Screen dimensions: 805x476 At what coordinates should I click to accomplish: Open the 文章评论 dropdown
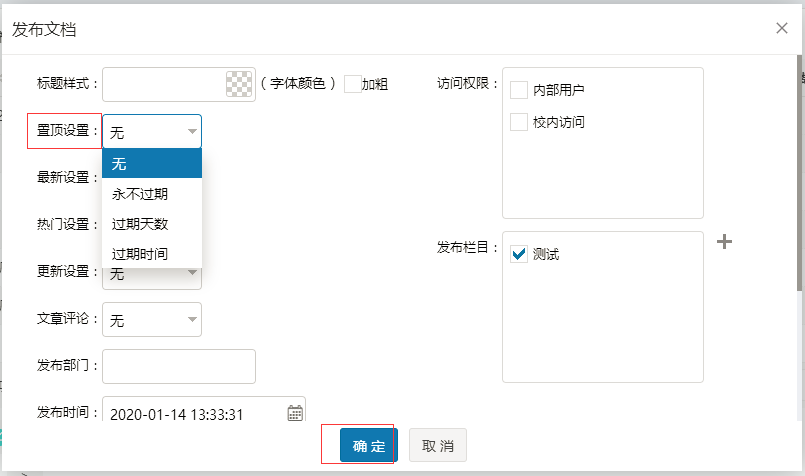191,320
